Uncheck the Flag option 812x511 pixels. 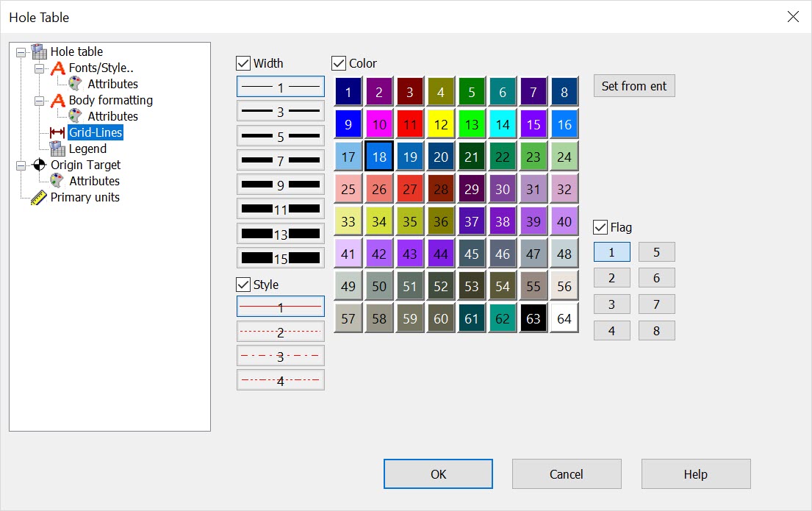(600, 227)
